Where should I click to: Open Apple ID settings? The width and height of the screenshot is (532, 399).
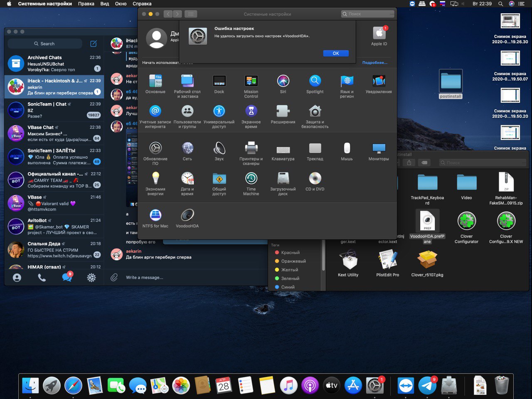pyautogui.click(x=379, y=36)
